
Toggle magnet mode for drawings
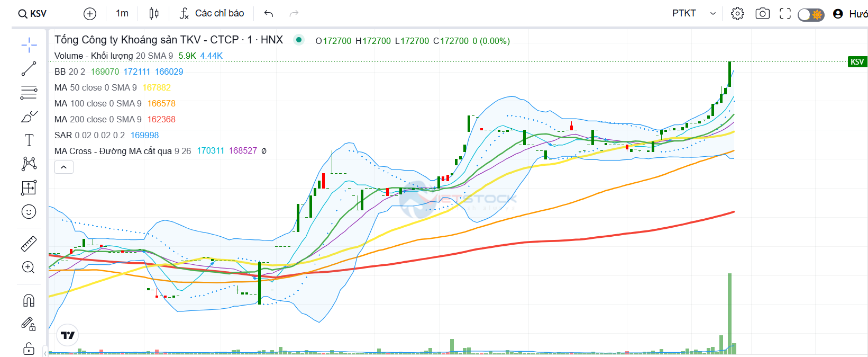(x=29, y=300)
